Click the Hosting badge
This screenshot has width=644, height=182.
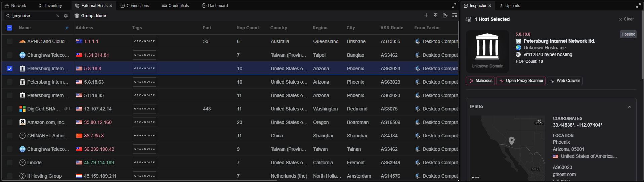(628, 34)
